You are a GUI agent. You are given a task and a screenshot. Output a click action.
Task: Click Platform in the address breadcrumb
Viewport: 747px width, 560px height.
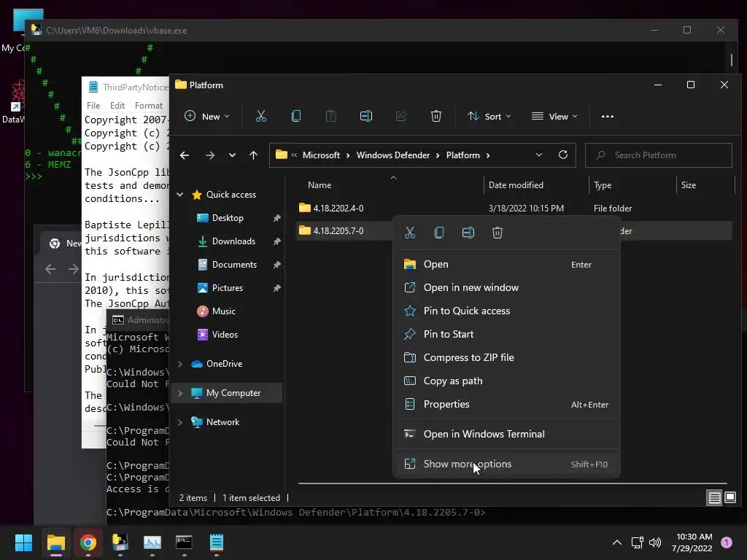point(463,155)
